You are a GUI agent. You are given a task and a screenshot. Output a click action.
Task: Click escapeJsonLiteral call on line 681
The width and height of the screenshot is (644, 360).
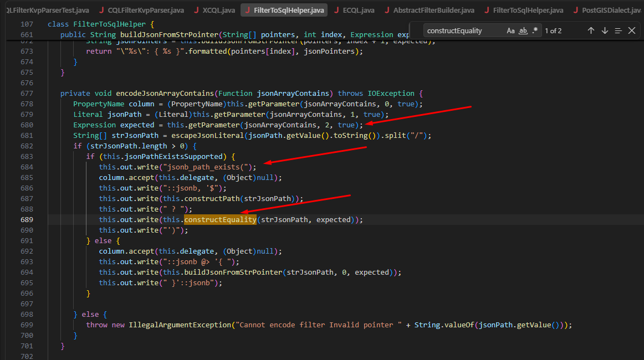[207, 136]
